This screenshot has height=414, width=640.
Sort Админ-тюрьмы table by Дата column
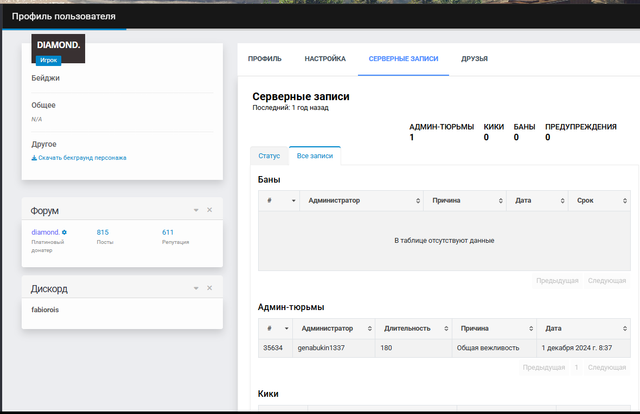coord(584,328)
